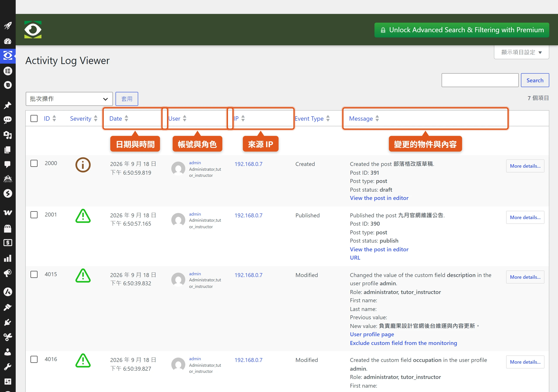Viewport: 558px width, 392px height.
Task: Click the info severity icon for event 2000
Action: coord(83,165)
